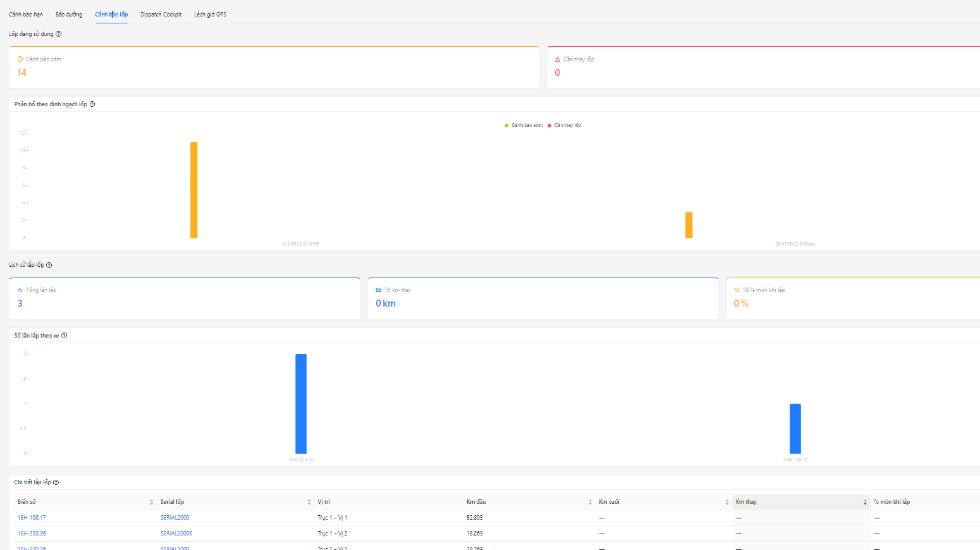The width and height of the screenshot is (980, 550).
Task: Click the "0 km" value under TB km thay
Action: pyautogui.click(x=386, y=303)
